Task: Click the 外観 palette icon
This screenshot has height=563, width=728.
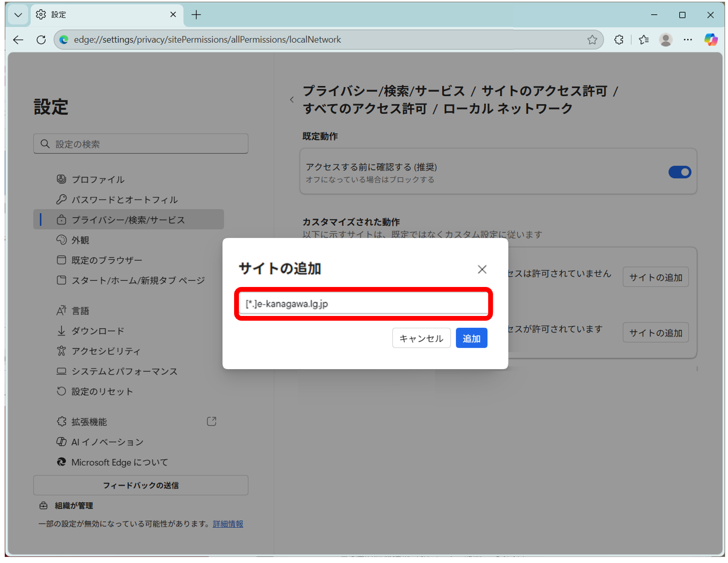Action: [x=61, y=240]
